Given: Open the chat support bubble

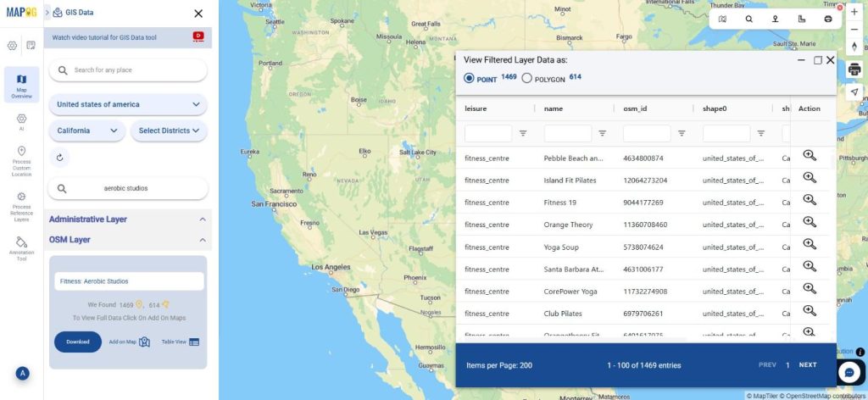Looking at the screenshot, I should [849, 372].
